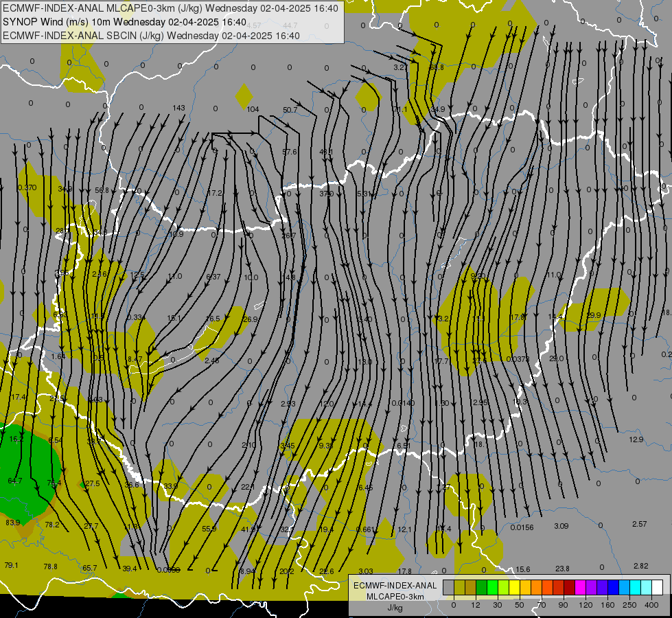Click the map value 29.9
The image size is (672, 618).
click(594, 315)
